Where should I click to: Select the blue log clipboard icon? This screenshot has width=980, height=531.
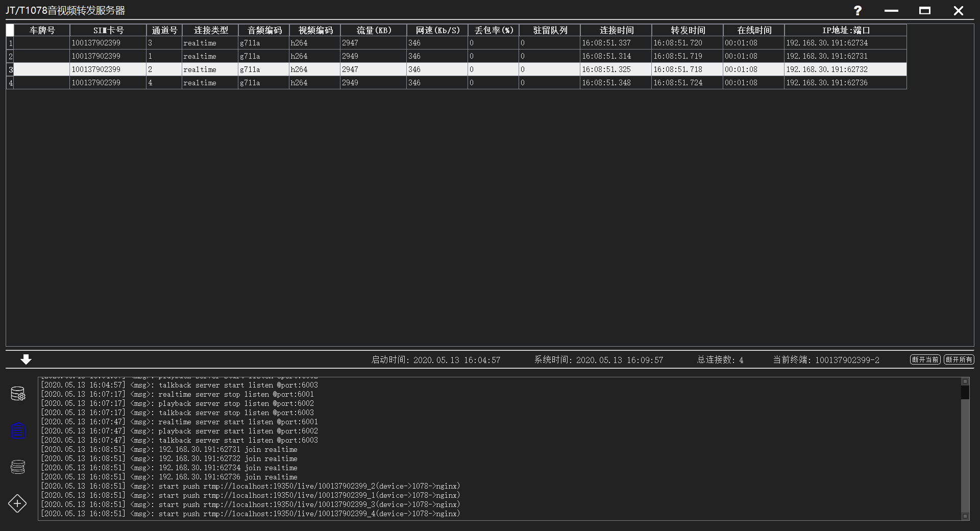18,431
